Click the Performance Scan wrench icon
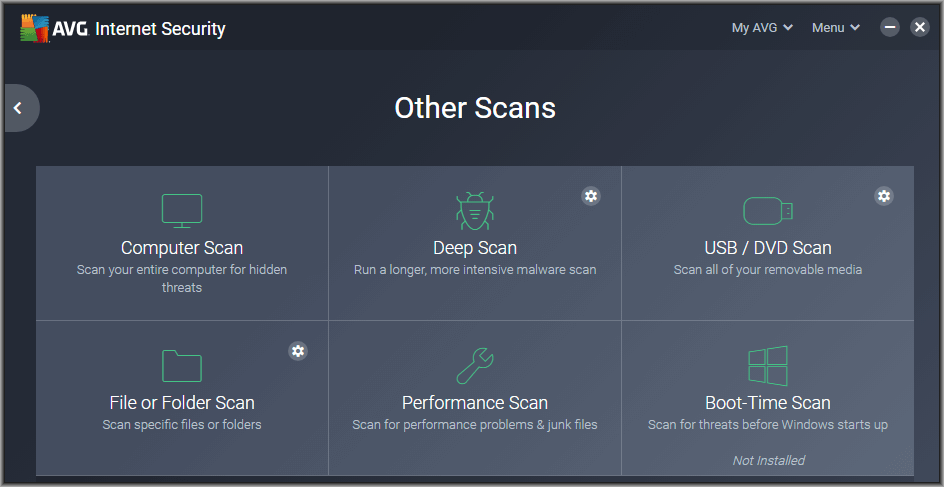 click(475, 365)
